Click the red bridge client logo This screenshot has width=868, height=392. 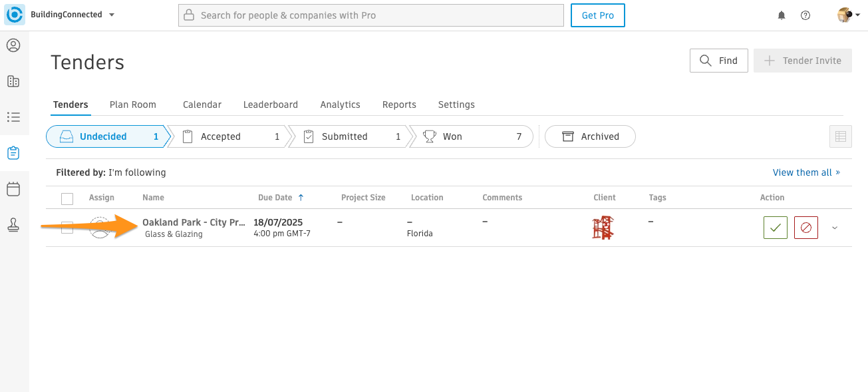coord(603,228)
